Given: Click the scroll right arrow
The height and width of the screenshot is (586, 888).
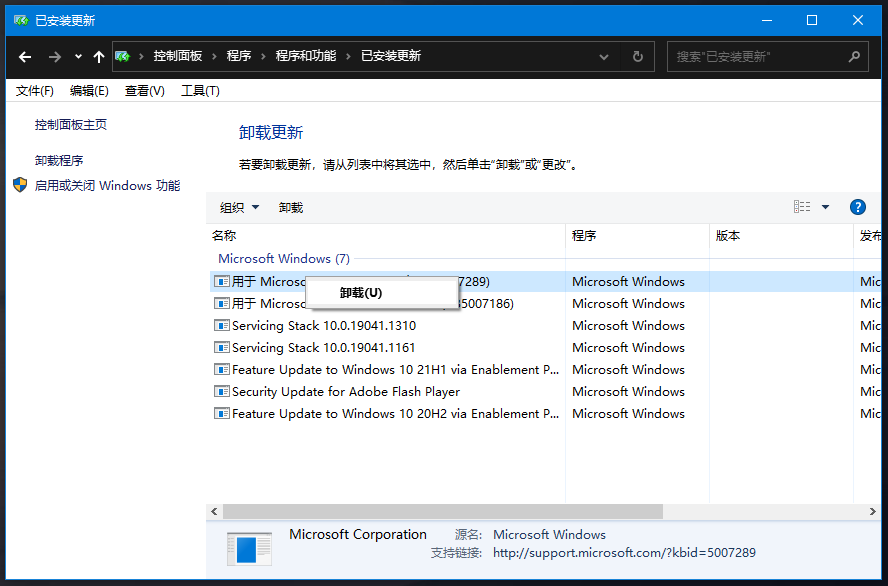Looking at the screenshot, I should coord(873,511).
